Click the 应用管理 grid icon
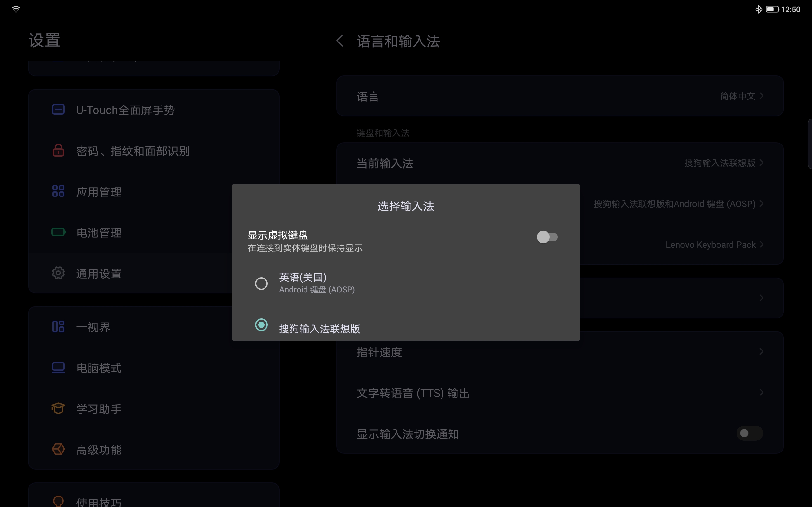Viewport: 812px width, 507px height. (x=58, y=191)
